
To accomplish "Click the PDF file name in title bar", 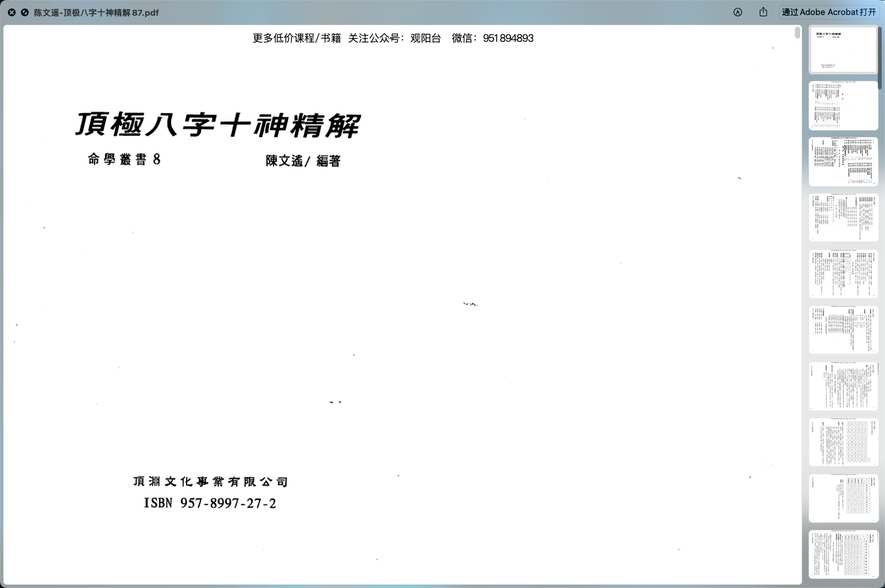I will [x=96, y=12].
